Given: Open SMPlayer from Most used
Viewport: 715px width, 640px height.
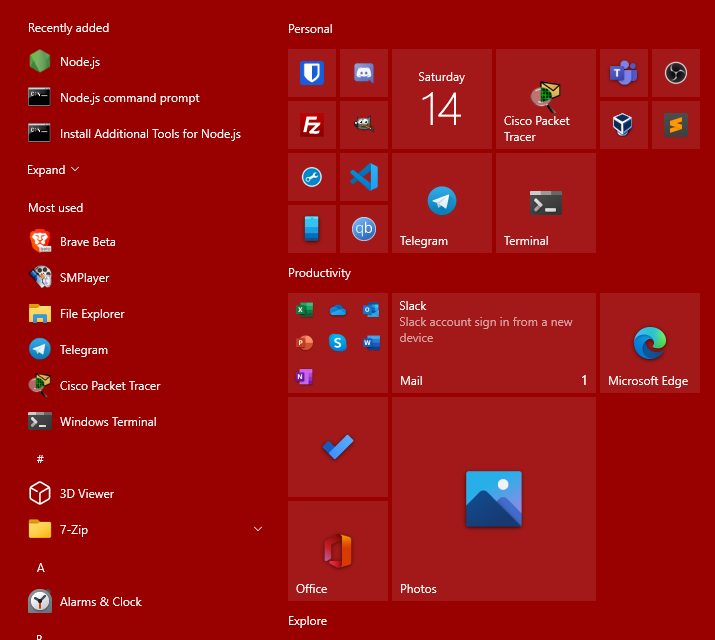Looking at the screenshot, I should 146,278.
